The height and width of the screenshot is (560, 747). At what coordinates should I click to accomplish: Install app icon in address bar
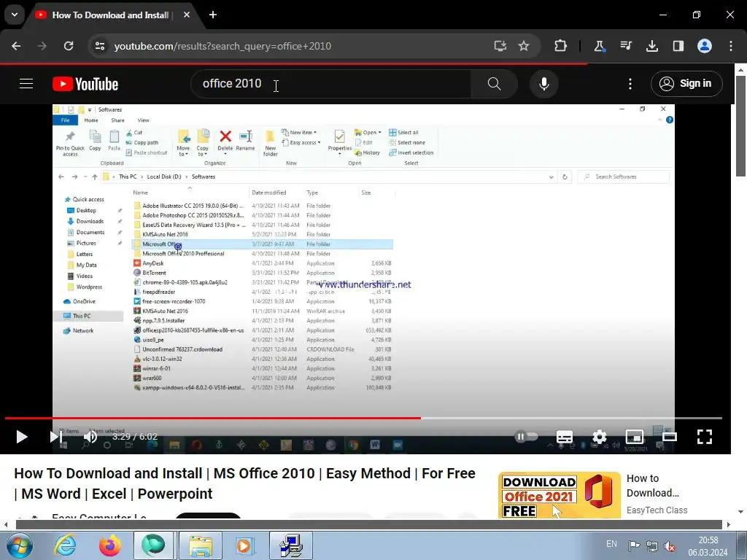coord(500,46)
